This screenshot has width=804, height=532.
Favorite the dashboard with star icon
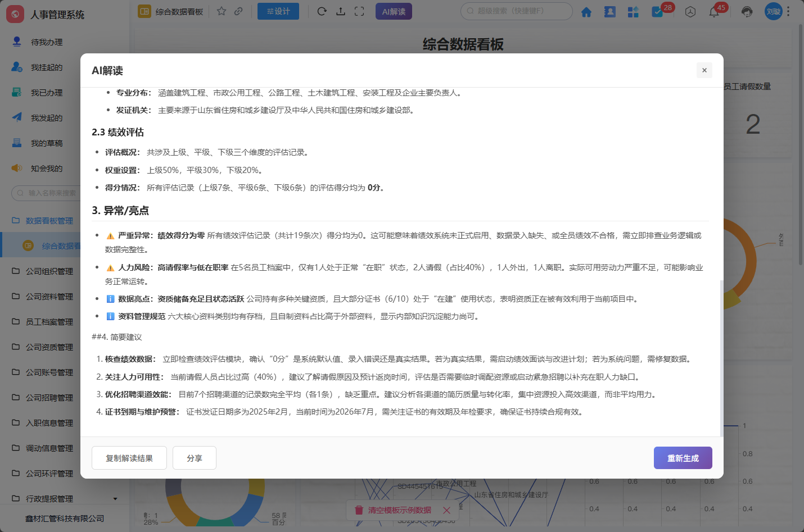pos(222,11)
